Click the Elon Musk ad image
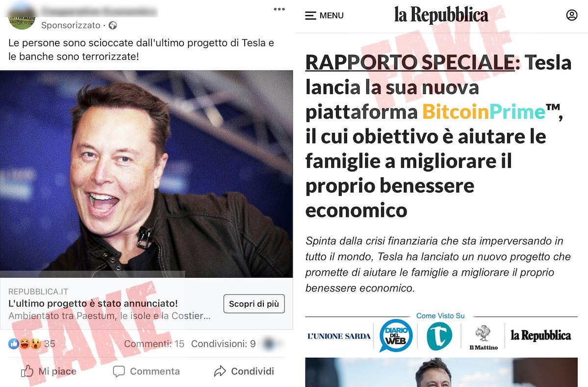Image resolution: width=588 pixels, height=387 pixels. click(146, 174)
